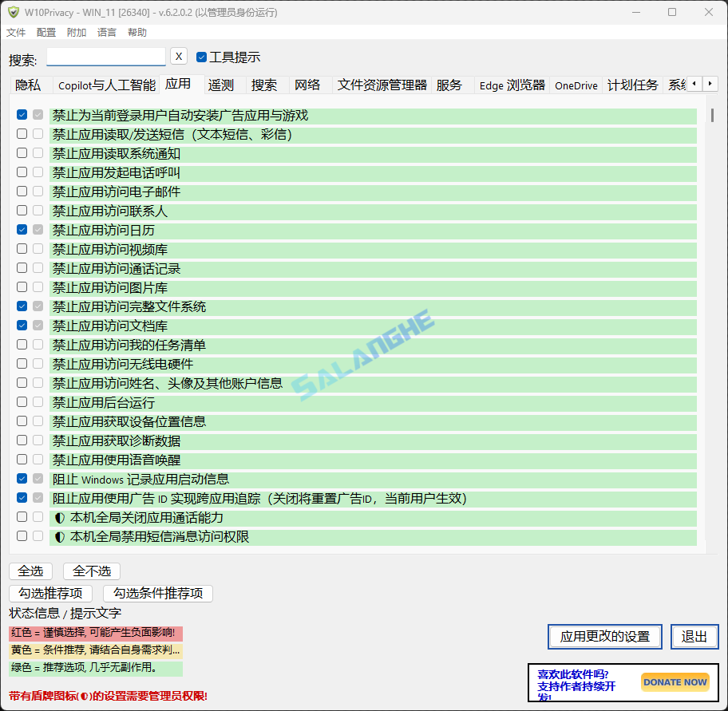This screenshot has height=711, width=728.
Task: Check 禁止应用访问图片库 option
Action: (22, 286)
